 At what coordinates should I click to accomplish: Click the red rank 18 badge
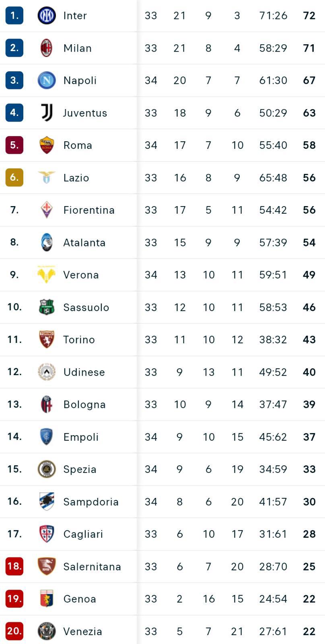(x=14, y=566)
